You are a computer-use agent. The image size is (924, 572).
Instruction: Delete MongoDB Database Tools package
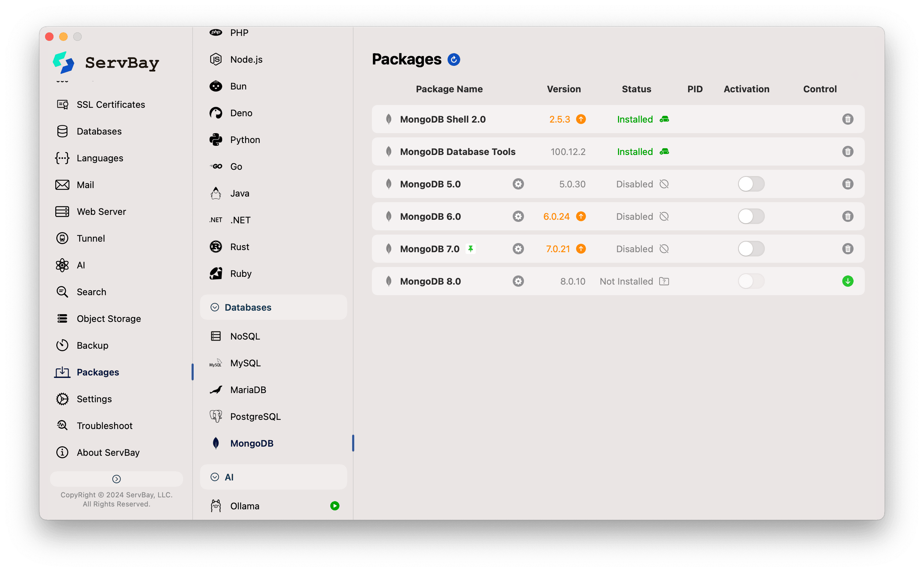[x=848, y=152]
